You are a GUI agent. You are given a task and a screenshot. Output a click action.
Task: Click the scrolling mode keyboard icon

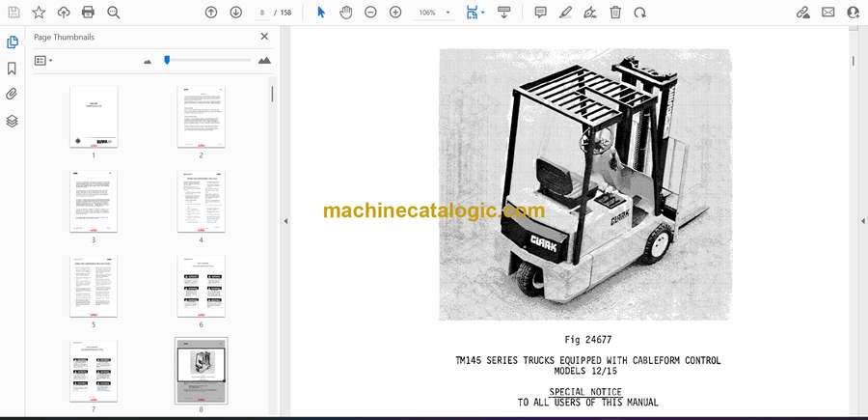[x=503, y=13]
